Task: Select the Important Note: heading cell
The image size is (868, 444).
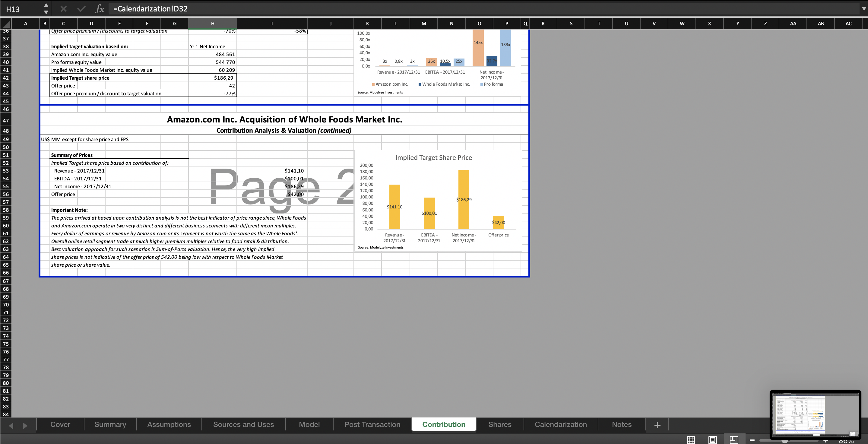Action: (69, 210)
